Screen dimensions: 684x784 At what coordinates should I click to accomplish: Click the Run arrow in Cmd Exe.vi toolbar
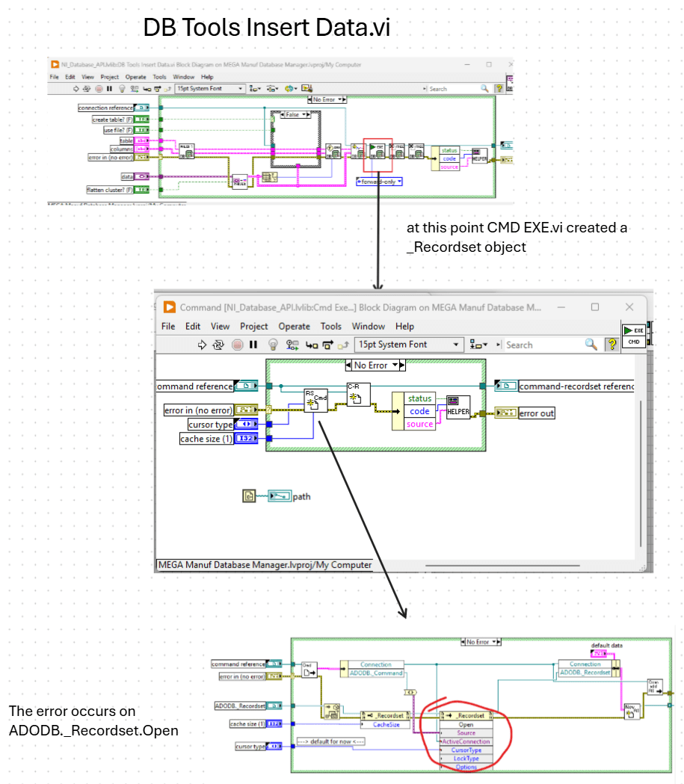coord(202,345)
